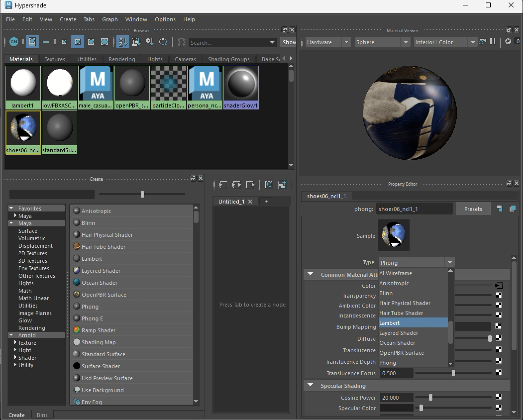
Task: Toggle the ON swatch generation button
Action: point(14,42)
